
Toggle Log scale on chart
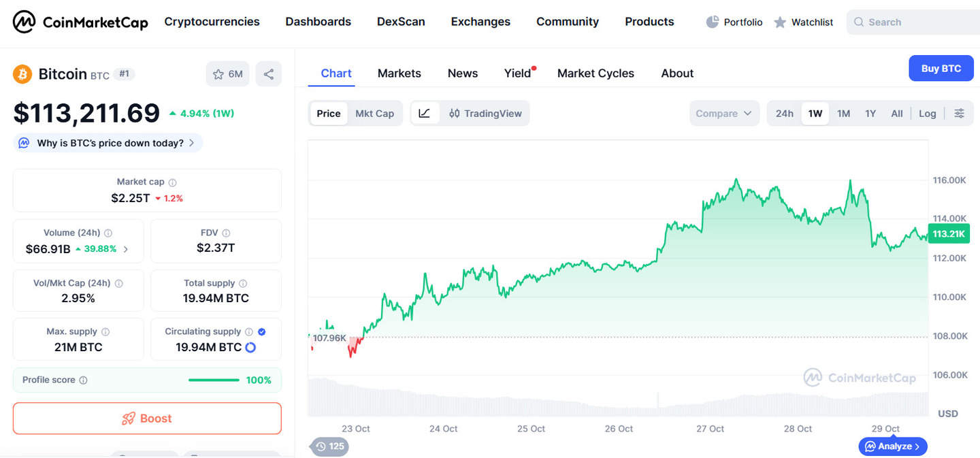click(927, 114)
